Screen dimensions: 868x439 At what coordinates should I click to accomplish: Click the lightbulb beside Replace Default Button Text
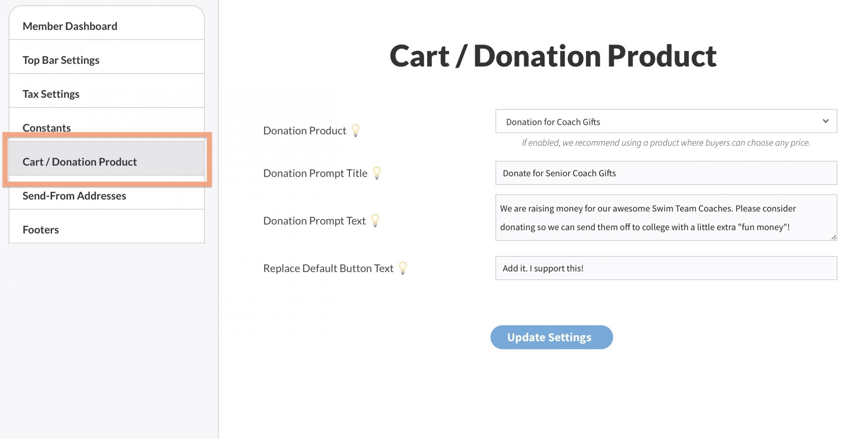pos(402,268)
